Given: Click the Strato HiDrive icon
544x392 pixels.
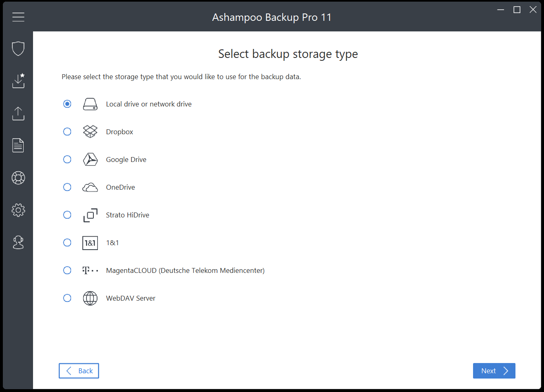Looking at the screenshot, I should click(x=90, y=215).
